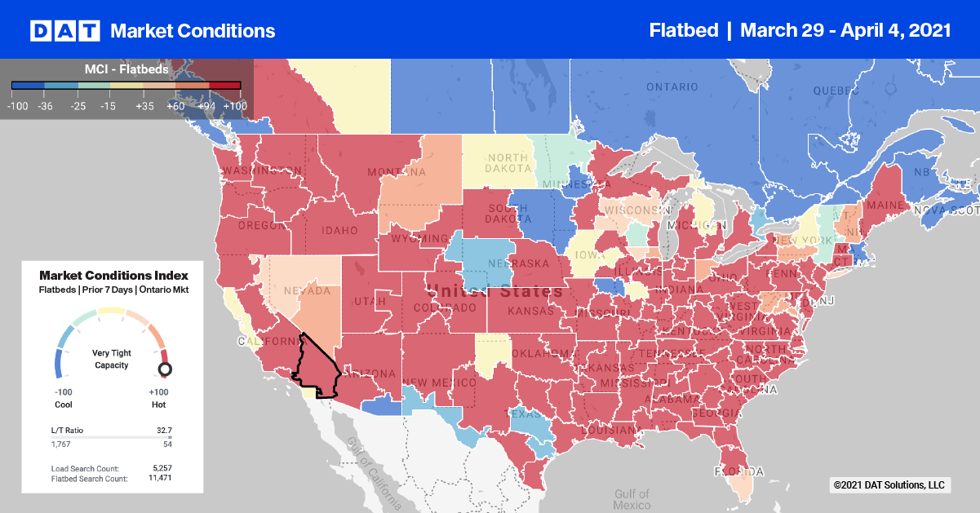The image size is (980, 513).
Task: Select the outlined Ontario market region
Action: tap(317, 365)
